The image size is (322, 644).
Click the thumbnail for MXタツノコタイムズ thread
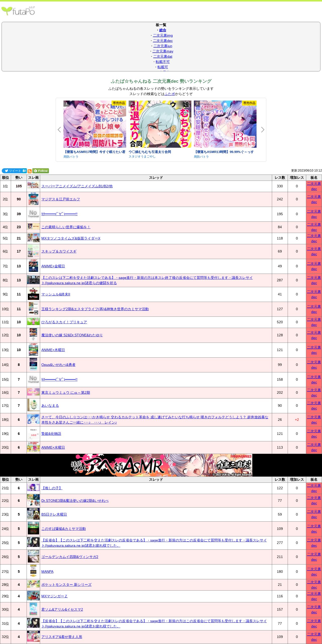[33, 238]
